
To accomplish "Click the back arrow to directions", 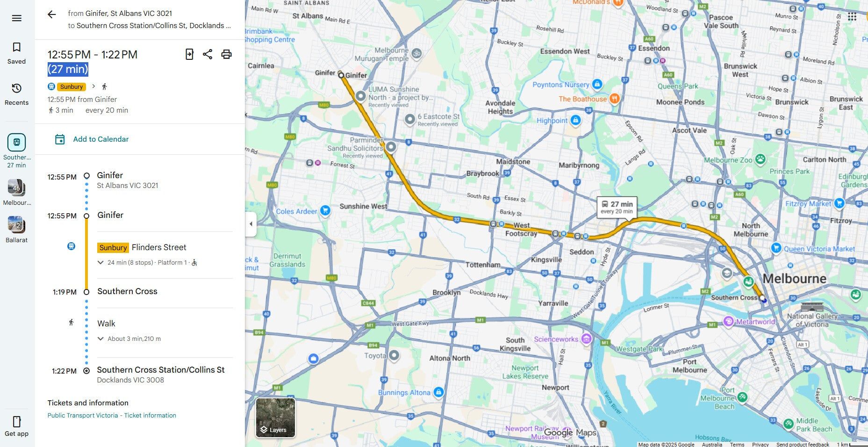I will tap(51, 14).
